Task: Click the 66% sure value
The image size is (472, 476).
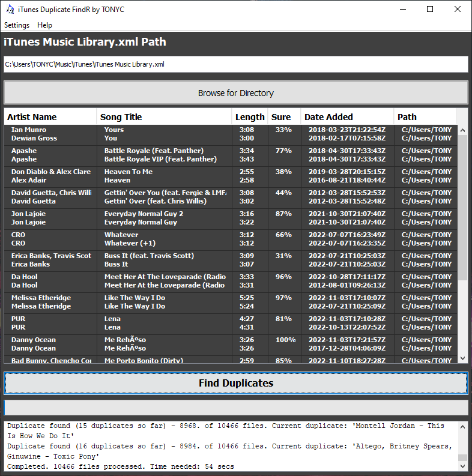Action: pyautogui.click(x=283, y=235)
